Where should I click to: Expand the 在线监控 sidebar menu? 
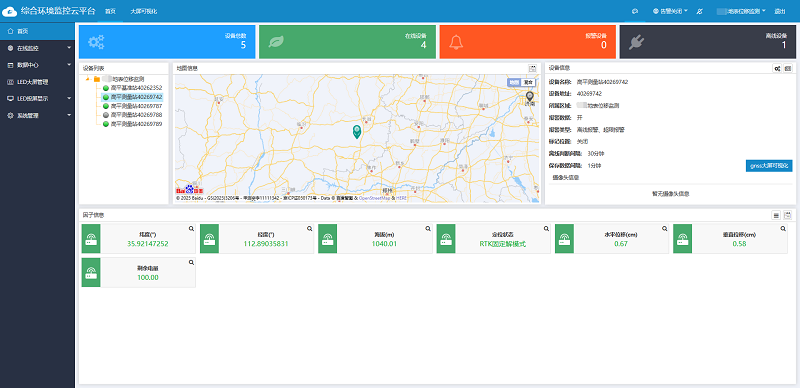[37, 48]
